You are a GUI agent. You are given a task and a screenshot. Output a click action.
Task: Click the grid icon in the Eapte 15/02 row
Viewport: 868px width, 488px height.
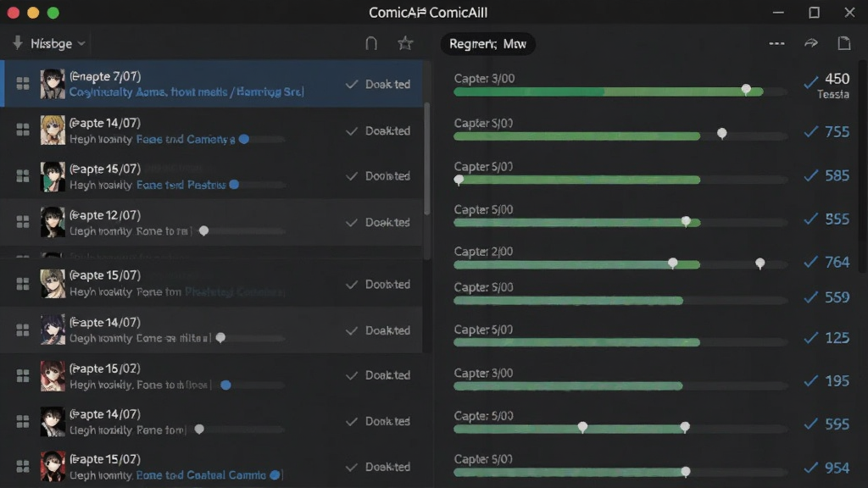(x=23, y=375)
